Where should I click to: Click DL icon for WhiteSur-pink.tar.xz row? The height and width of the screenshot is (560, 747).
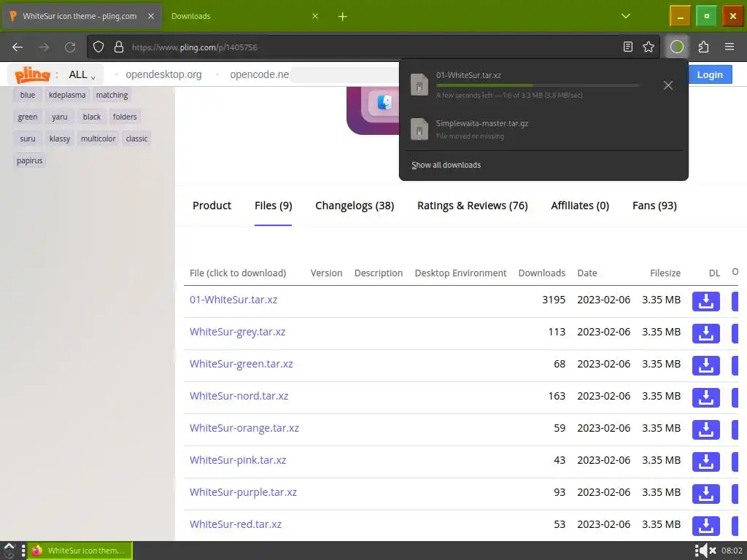(705, 462)
